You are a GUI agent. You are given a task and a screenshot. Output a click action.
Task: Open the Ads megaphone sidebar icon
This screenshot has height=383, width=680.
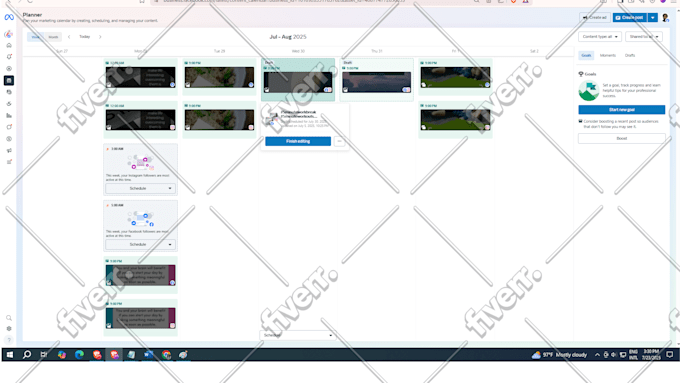point(9,151)
